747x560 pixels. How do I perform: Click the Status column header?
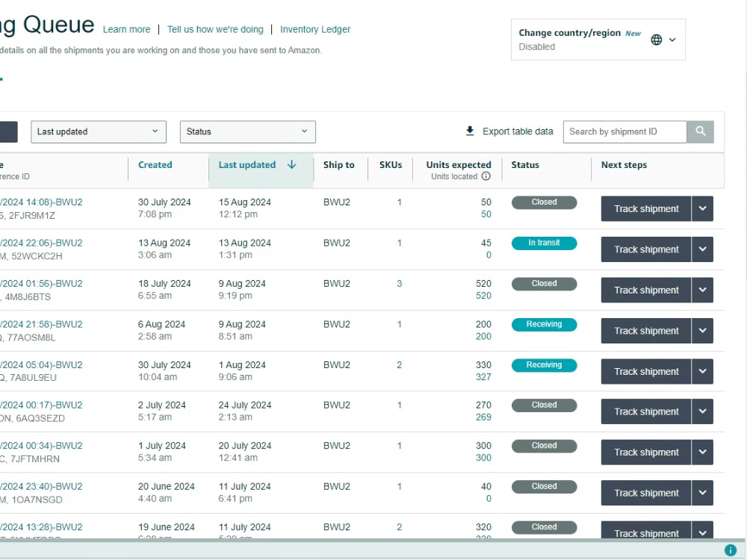point(525,165)
